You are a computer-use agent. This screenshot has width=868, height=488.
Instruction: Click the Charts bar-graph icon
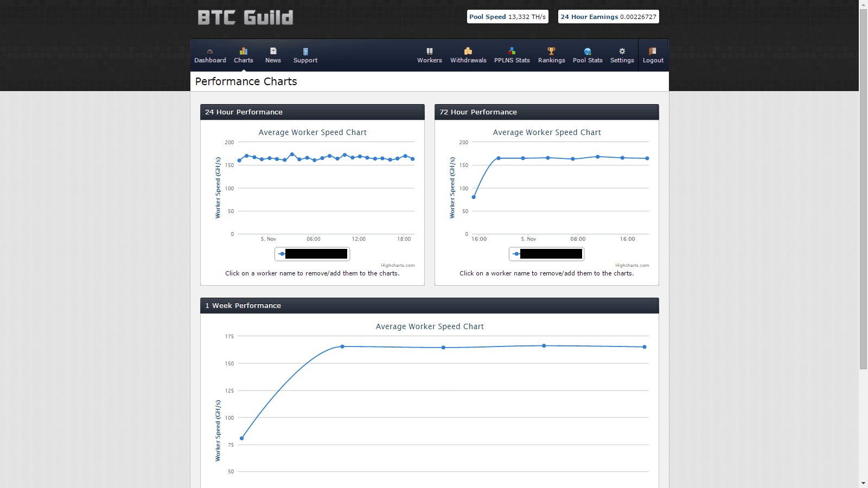tap(244, 51)
